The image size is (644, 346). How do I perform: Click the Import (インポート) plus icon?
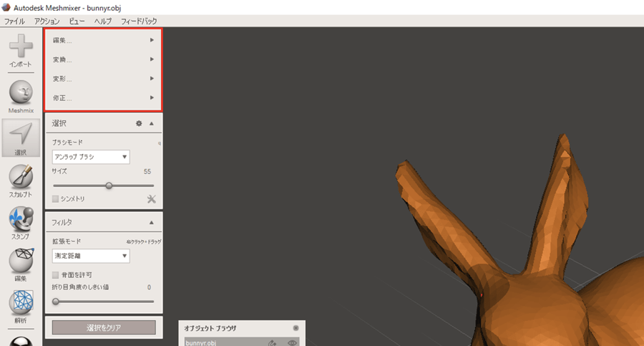click(x=21, y=46)
